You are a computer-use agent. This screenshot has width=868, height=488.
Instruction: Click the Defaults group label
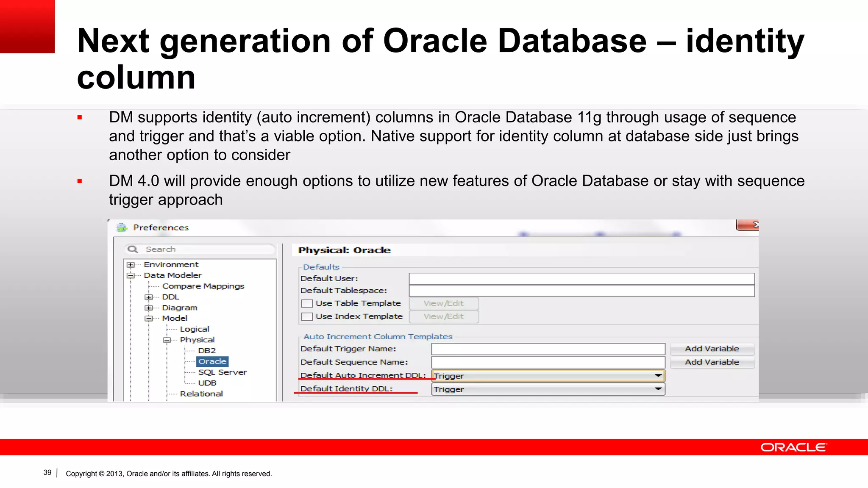(321, 267)
